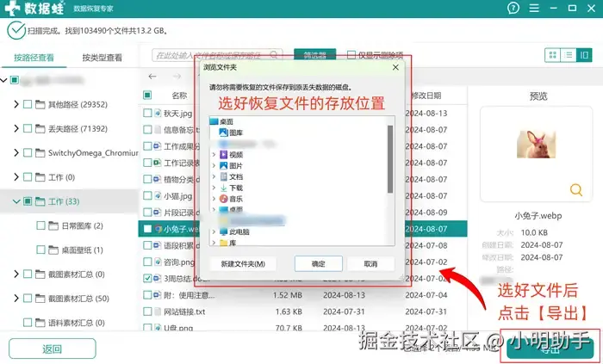
Task: Click the 图库 gallery icon in dialog
Action: (x=223, y=133)
